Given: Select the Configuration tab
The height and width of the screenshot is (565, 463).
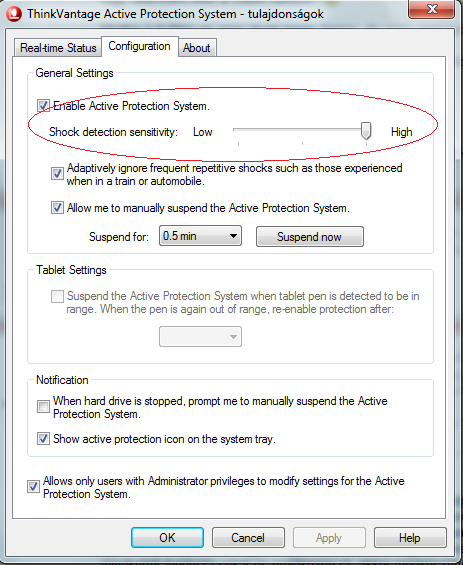Looking at the screenshot, I should click(139, 46).
